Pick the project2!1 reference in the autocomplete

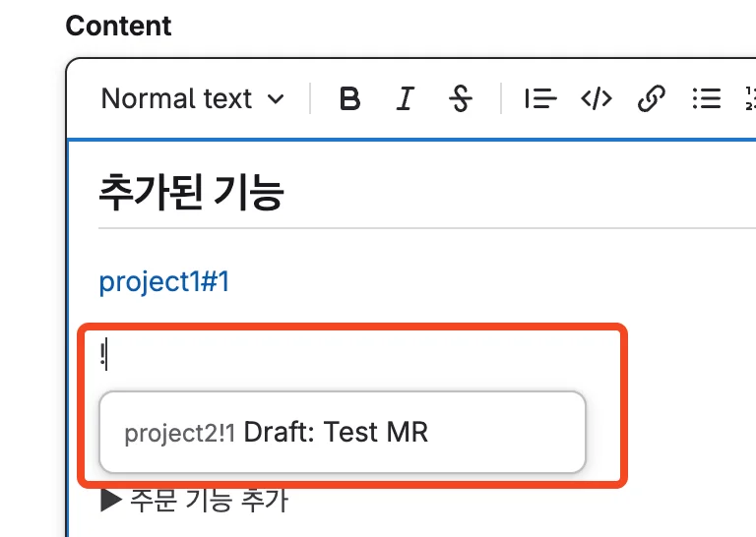pos(180,433)
